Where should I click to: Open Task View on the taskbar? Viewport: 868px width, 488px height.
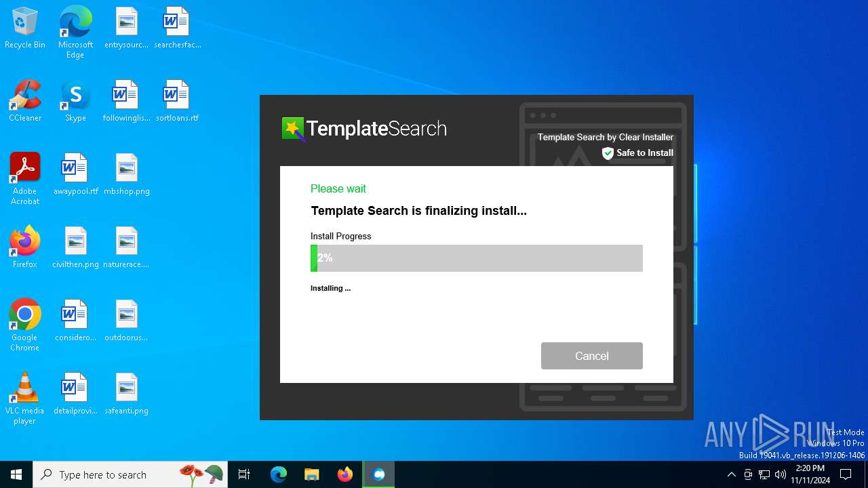point(244,474)
